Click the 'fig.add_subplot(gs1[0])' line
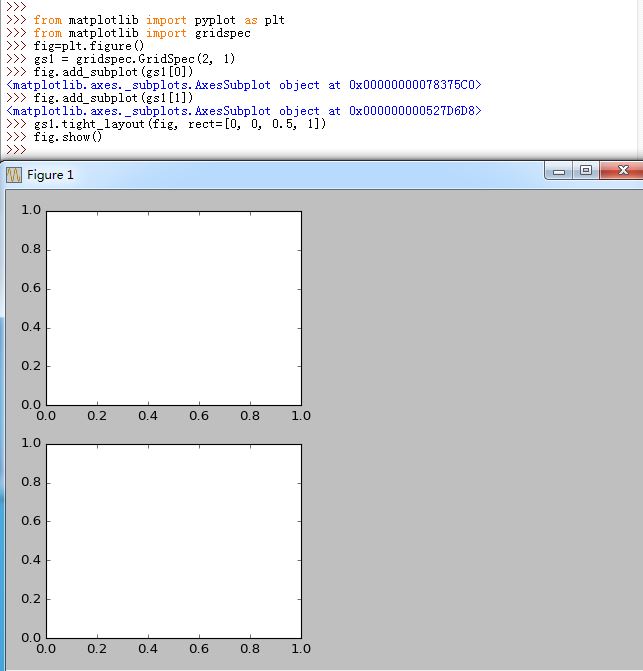The height and width of the screenshot is (671, 643). tap(113, 72)
